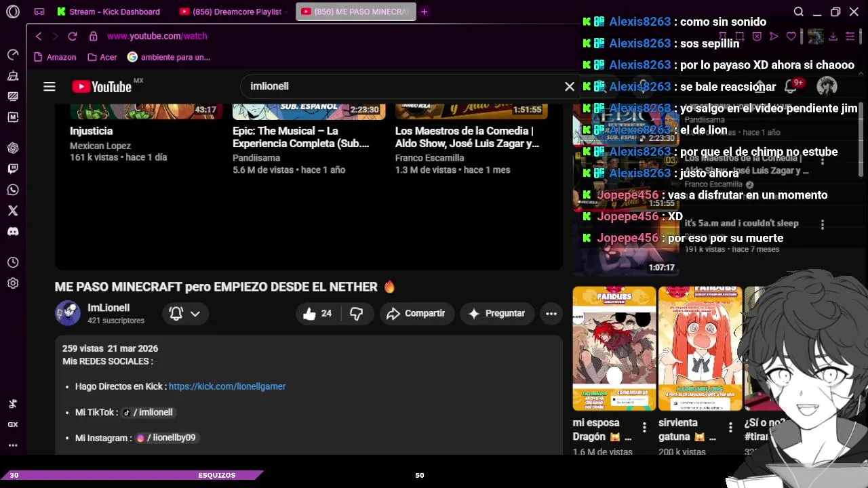This screenshot has width=868, height=488.
Task: Switch to Stream - Kick Dashboard tab
Action: tap(108, 12)
